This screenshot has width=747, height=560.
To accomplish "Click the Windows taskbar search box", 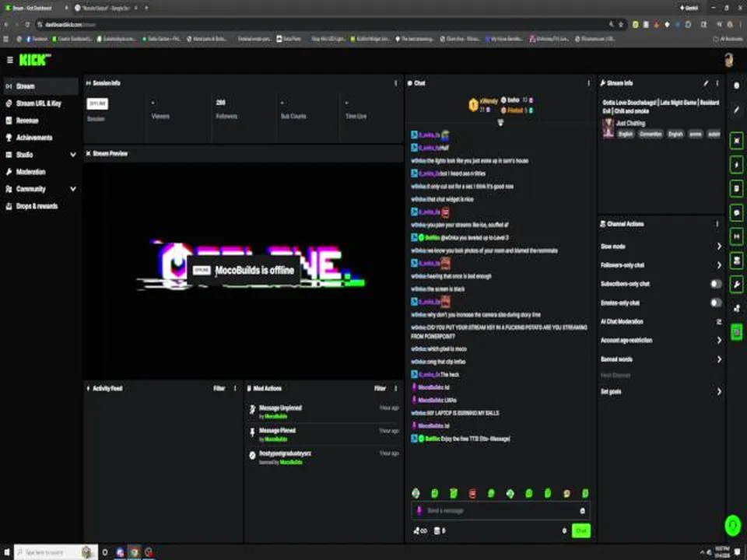I will pyautogui.click(x=56, y=552).
